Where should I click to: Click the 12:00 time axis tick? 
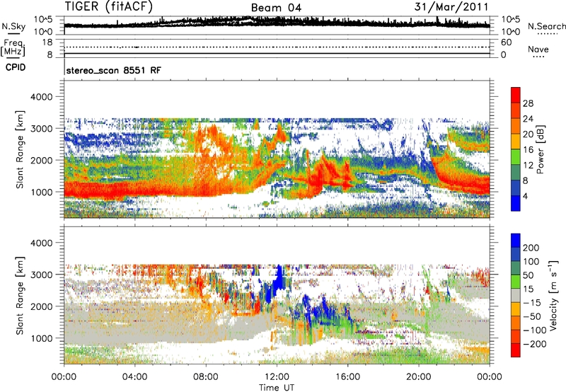pos(277,377)
